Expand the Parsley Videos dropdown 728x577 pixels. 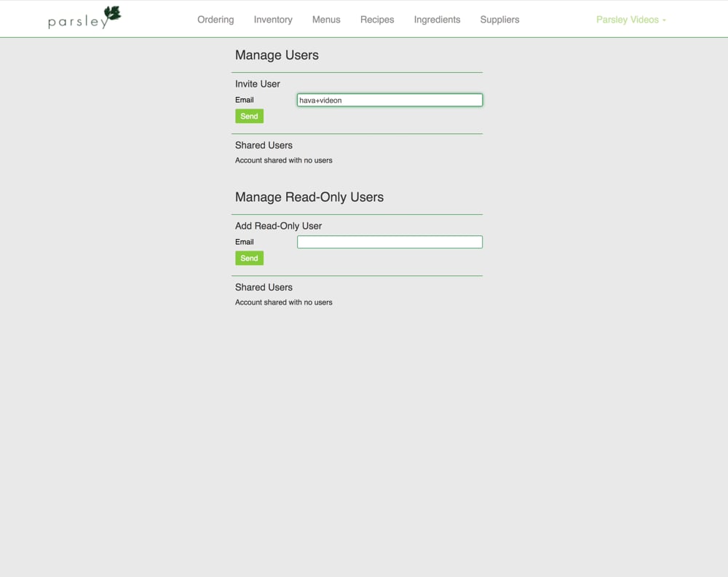[630, 20]
